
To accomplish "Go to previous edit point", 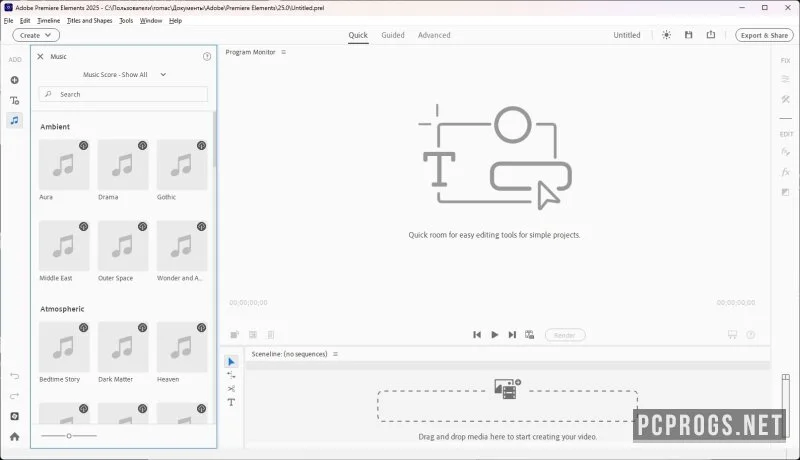I will click(477, 335).
